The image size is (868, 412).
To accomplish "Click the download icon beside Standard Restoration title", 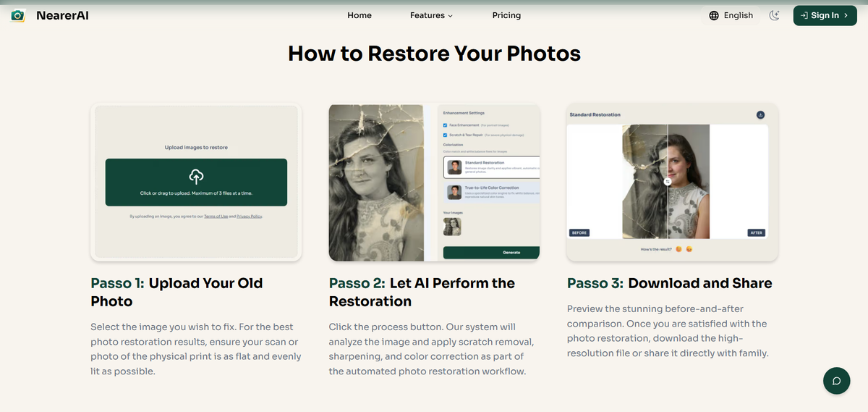I will pyautogui.click(x=760, y=114).
